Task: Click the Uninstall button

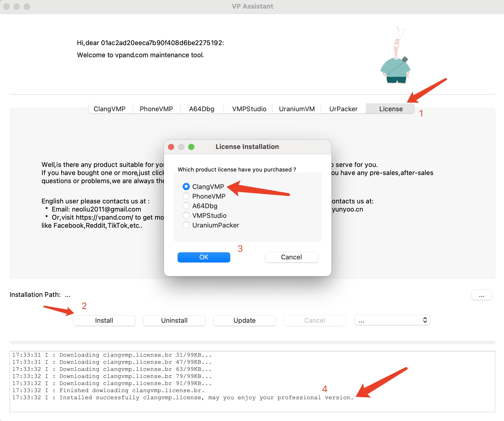Action: tap(174, 320)
